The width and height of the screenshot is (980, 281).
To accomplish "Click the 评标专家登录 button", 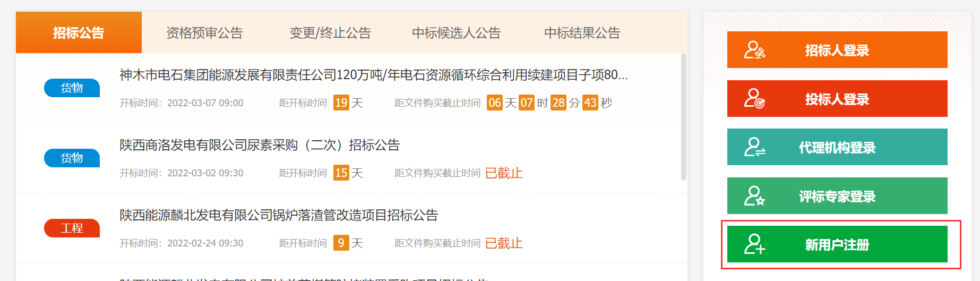I will 837,196.
